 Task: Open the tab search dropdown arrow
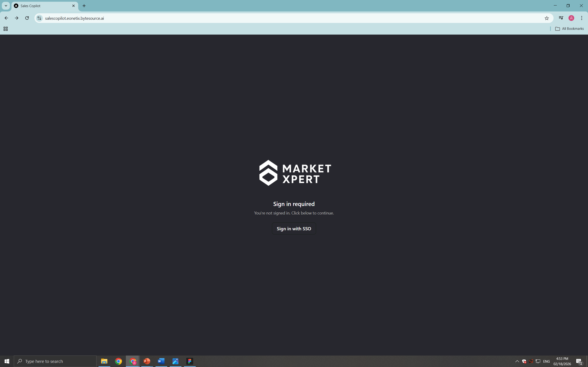[6, 6]
